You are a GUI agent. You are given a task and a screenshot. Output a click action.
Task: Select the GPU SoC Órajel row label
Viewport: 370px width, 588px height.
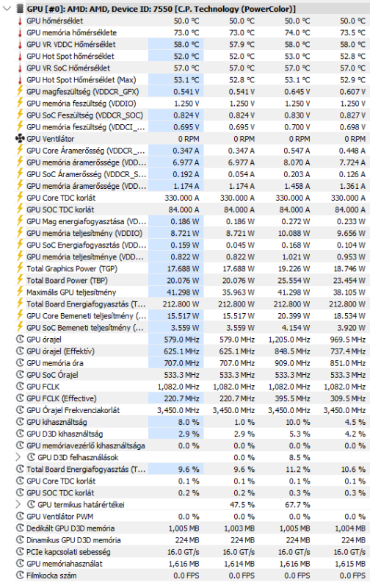click(52, 375)
